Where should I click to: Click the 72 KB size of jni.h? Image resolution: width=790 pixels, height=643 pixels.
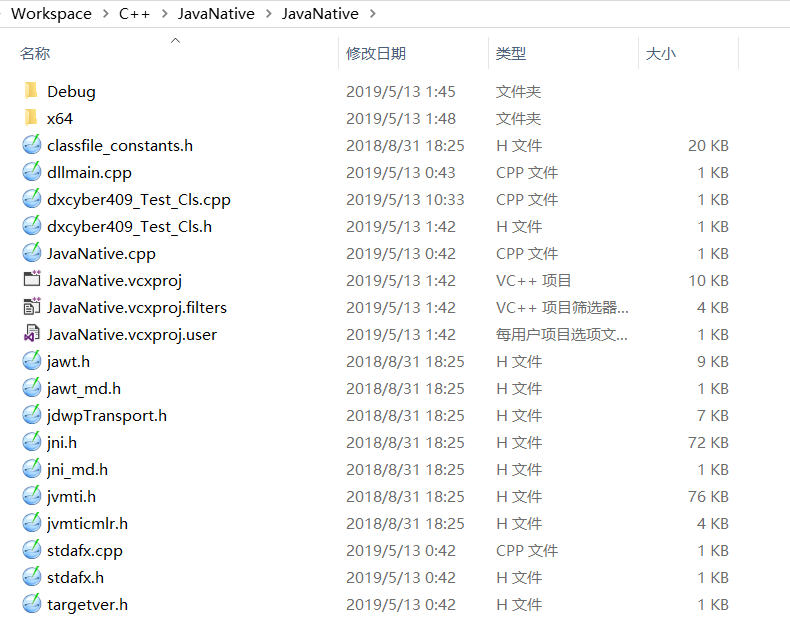pyautogui.click(x=708, y=442)
